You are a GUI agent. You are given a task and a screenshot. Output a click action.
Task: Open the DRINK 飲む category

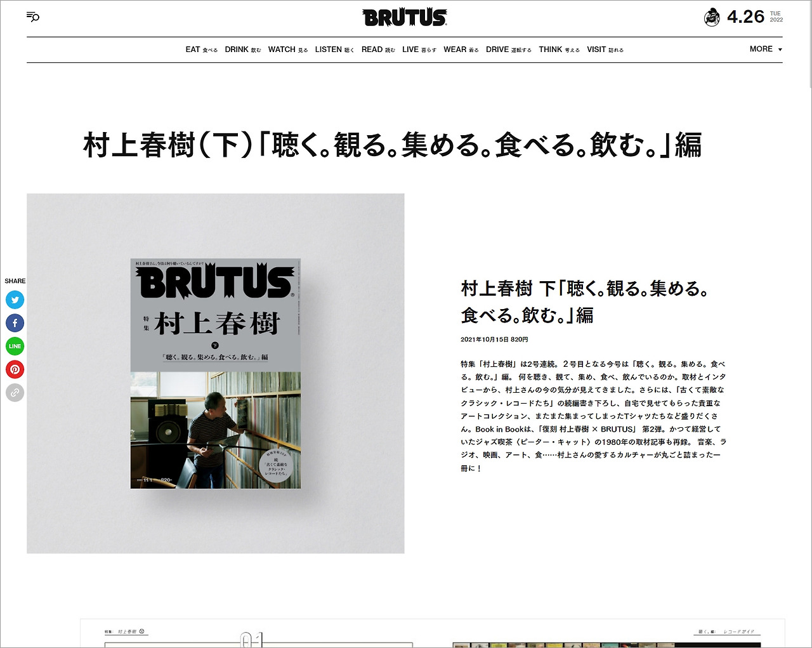pos(243,50)
